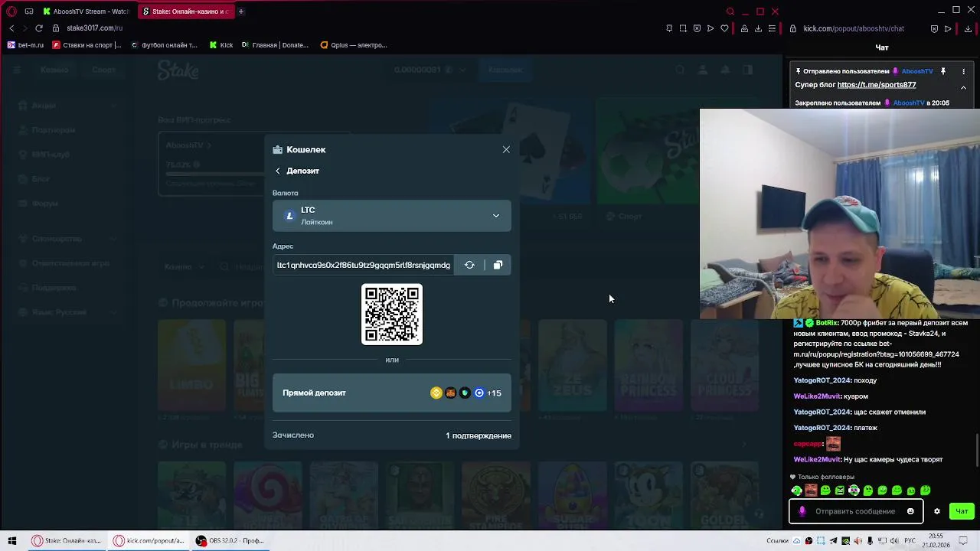Click the snapshot icon in Stake toolbar
Image resolution: width=980 pixels, height=551 pixels.
pyautogui.click(x=683, y=28)
